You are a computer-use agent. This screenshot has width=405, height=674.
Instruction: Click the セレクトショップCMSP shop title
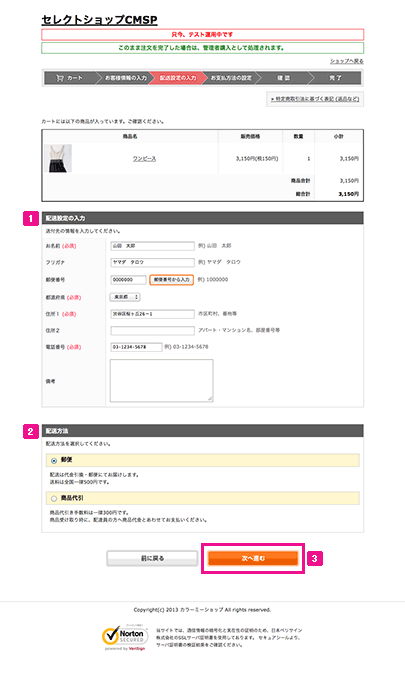pos(99,20)
